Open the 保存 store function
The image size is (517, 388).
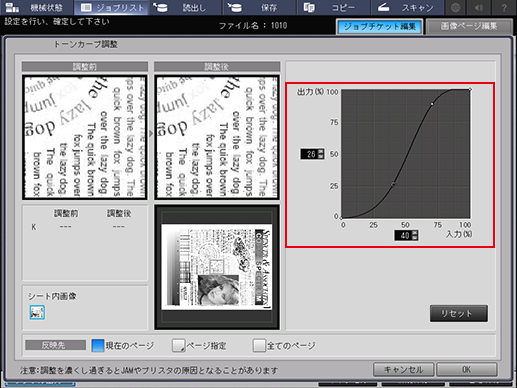(260, 7)
